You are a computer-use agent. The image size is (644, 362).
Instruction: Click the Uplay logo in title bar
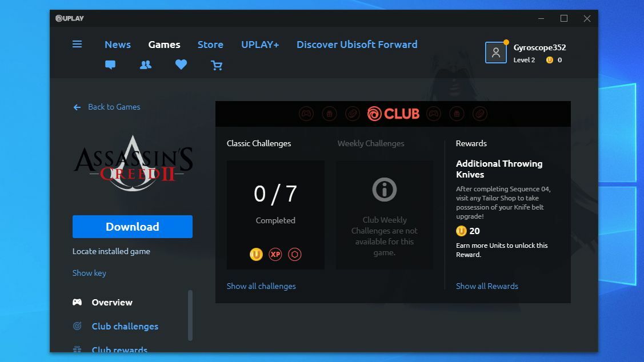[69, 18]
